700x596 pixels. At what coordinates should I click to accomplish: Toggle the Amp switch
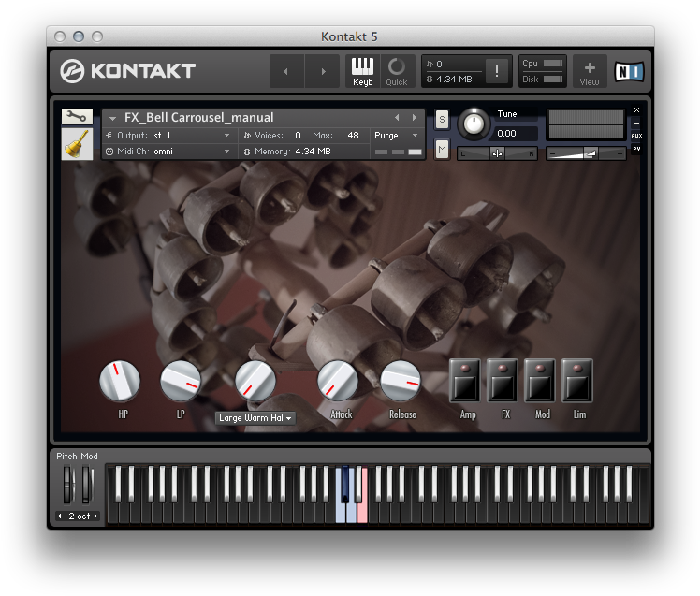coord(465,381)
